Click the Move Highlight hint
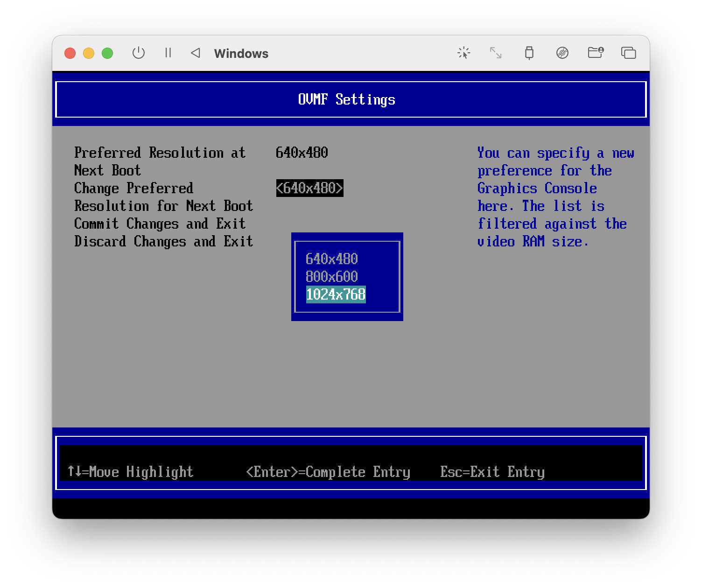Image resolution: width=702 pixels, height=588 pixels. click(130, 472)
